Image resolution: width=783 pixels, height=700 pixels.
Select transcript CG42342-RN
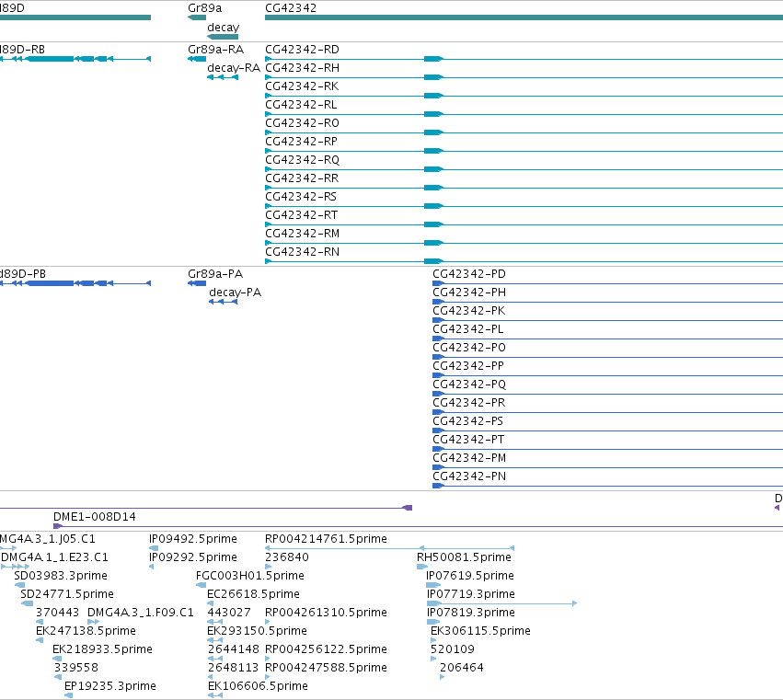(302, 252)
